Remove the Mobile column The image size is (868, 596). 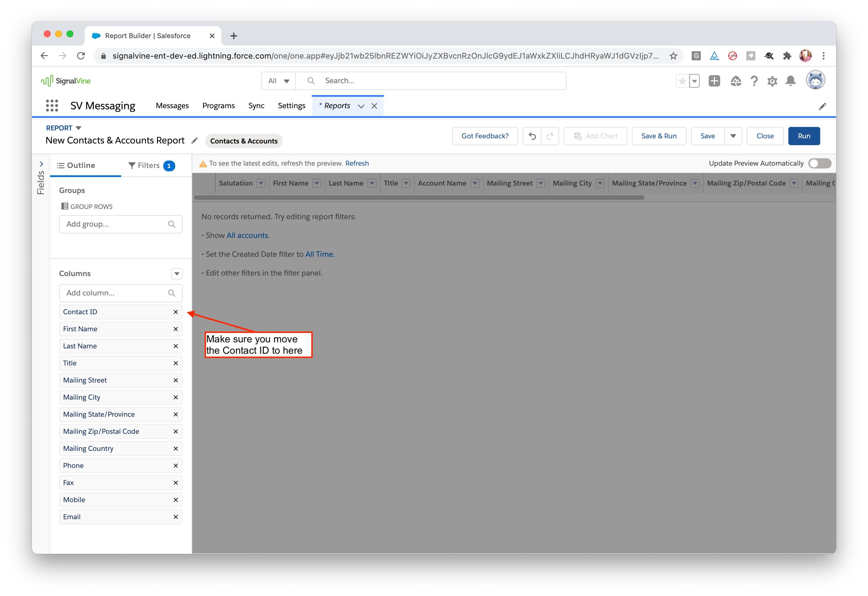pos(175,500)
